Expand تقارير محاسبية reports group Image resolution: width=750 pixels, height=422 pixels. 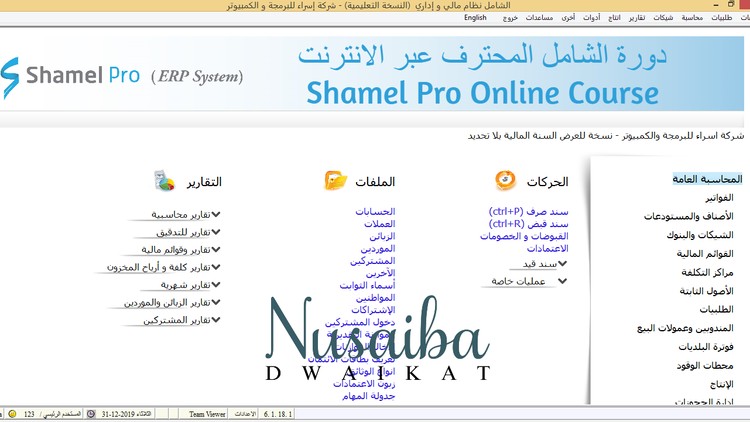coord(216,214)
